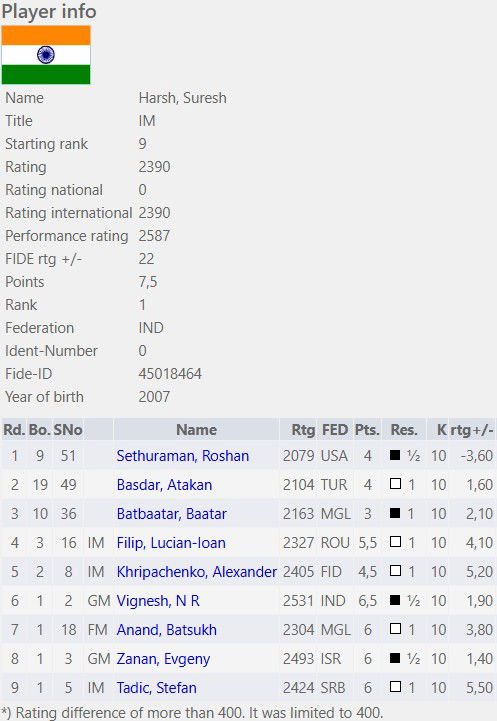This screenshot has width=497, height=721.
Task: Click black piece icon in round 3
Action: pyautogui.click(x=395, y=513)
